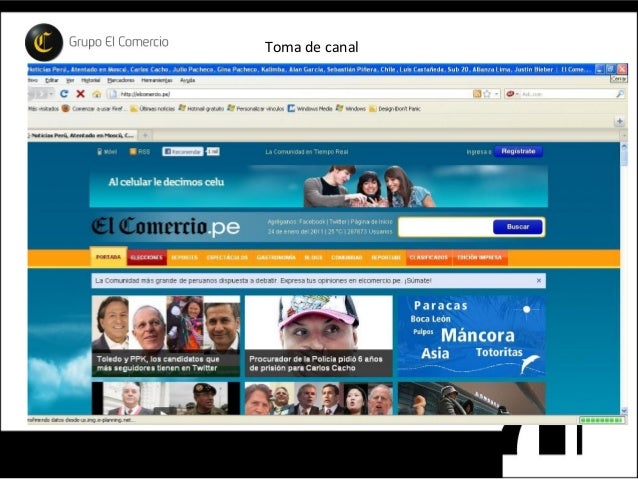The width and height of the screenshot is (638, 479).
Task: Run search with the magnifier icon
Action: (x=620, y=94)
